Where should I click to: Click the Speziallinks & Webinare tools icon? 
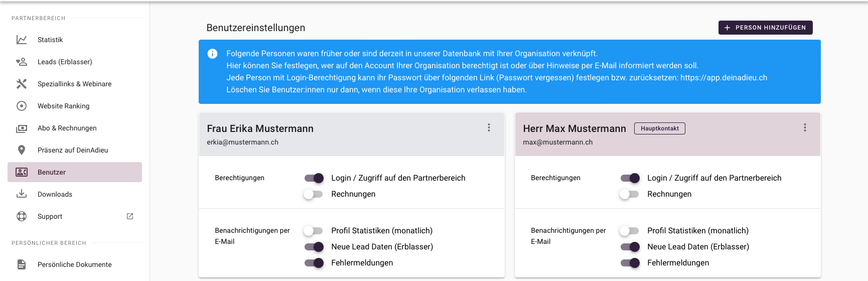click(x=22, y=84)
